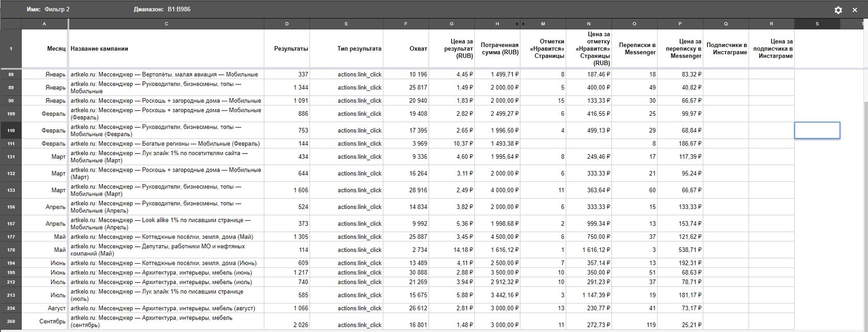Screen dimensions: 868x332
Task: Click cell with value 2 026 in Результаты
Action: [287, 324]
